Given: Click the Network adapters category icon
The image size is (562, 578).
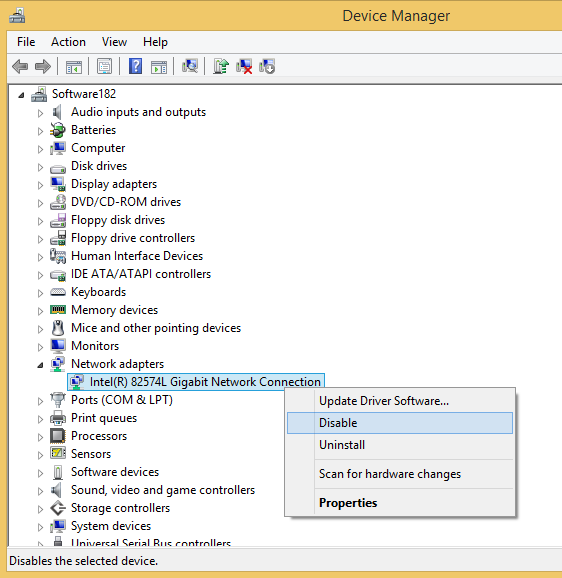Looking at the screenshot, I should click(58, 364).
